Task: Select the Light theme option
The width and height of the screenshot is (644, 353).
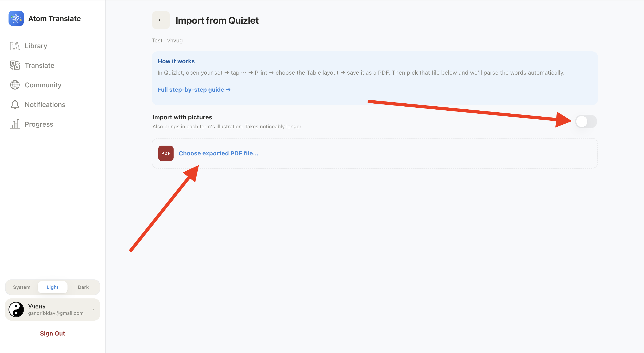Action: pos(53,287)
